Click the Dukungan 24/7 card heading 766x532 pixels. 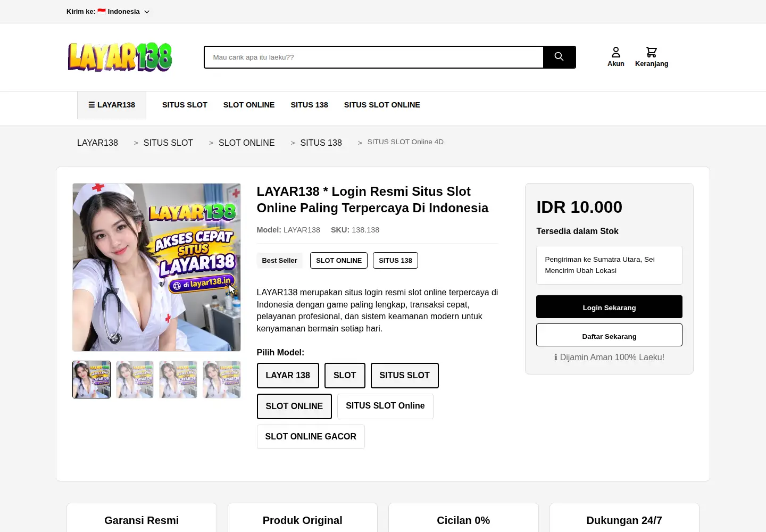point(624,520)
